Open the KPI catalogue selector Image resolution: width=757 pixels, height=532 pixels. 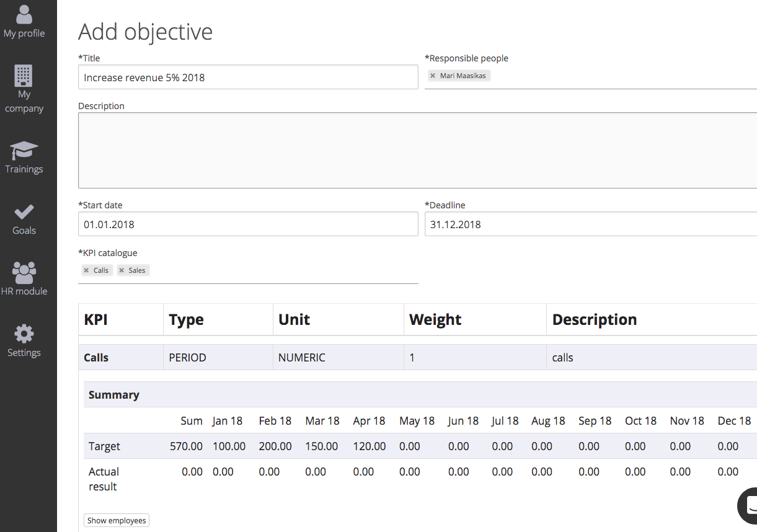pyautogui.click(x=248, y=271)
